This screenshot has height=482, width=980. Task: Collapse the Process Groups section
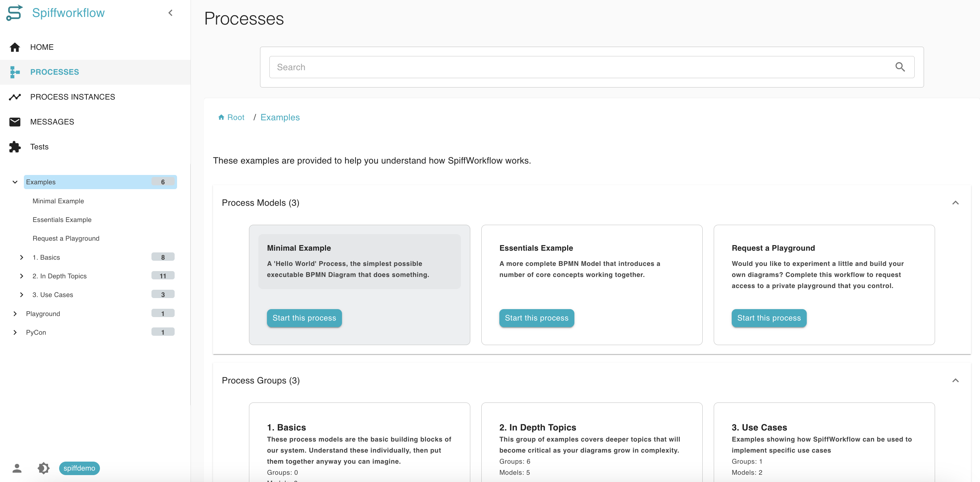click(x=955, y=380)
